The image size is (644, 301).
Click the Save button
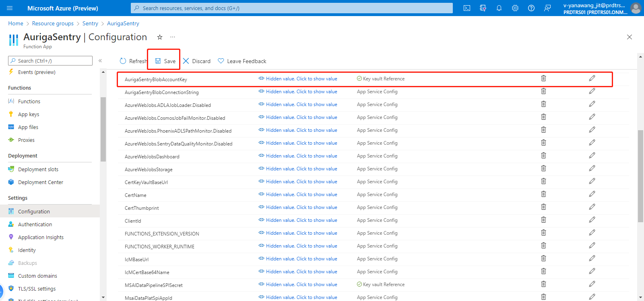(165, 61)
